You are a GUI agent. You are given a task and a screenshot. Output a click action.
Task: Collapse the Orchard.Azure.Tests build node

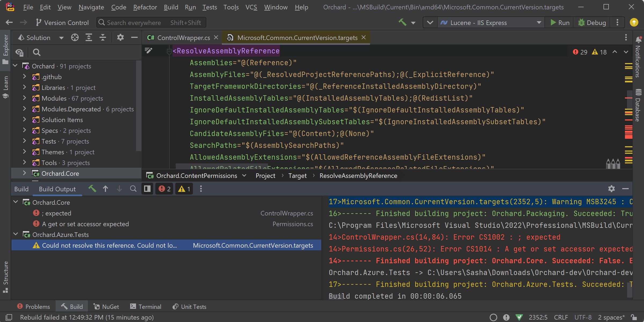(16, 235)
